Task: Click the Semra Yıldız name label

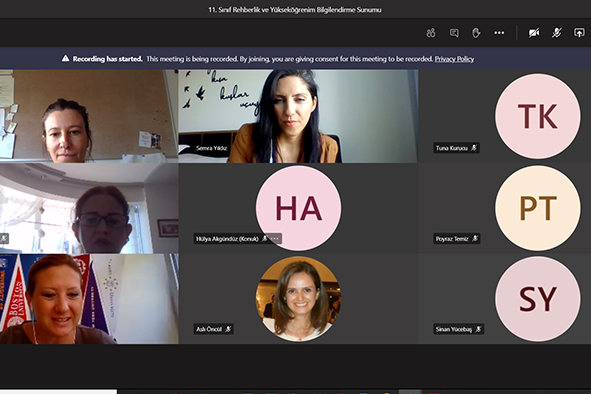Action: coord(211,148)
